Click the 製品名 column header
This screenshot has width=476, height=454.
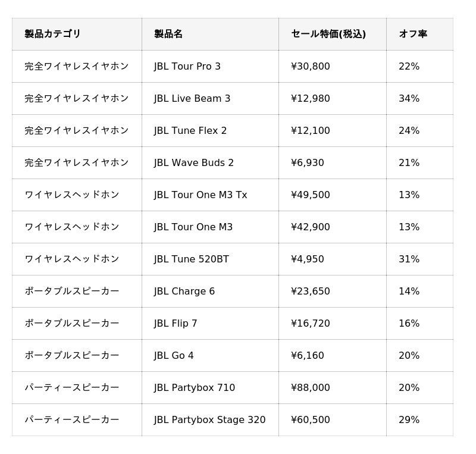click(168, 35)
